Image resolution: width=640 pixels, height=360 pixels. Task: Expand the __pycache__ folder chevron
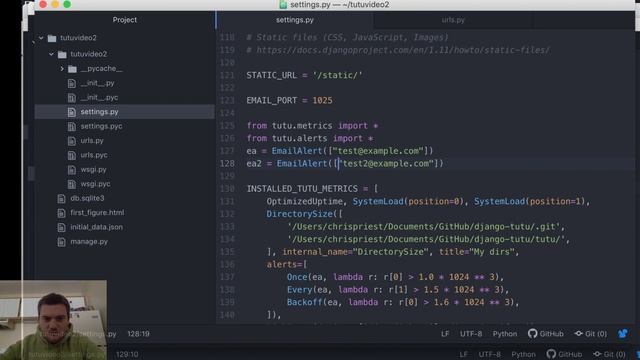click(x=62, y=69)
